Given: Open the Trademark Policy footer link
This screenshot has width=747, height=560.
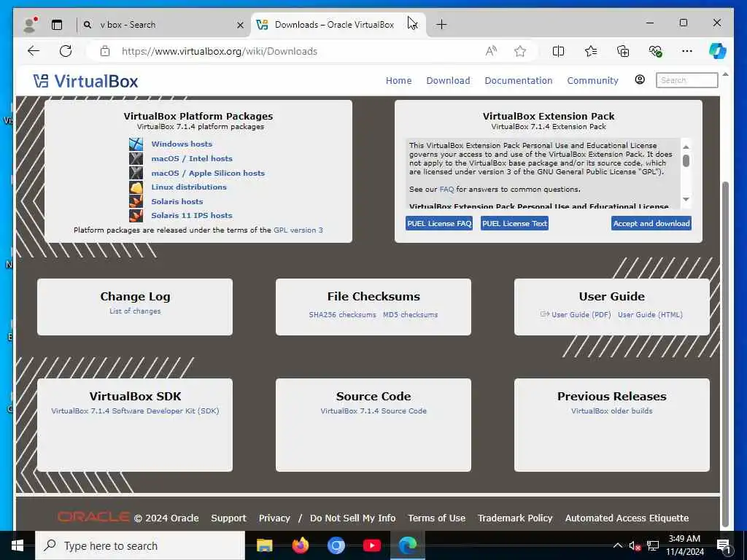Looking at the screenshot, I should coord(515,518).
